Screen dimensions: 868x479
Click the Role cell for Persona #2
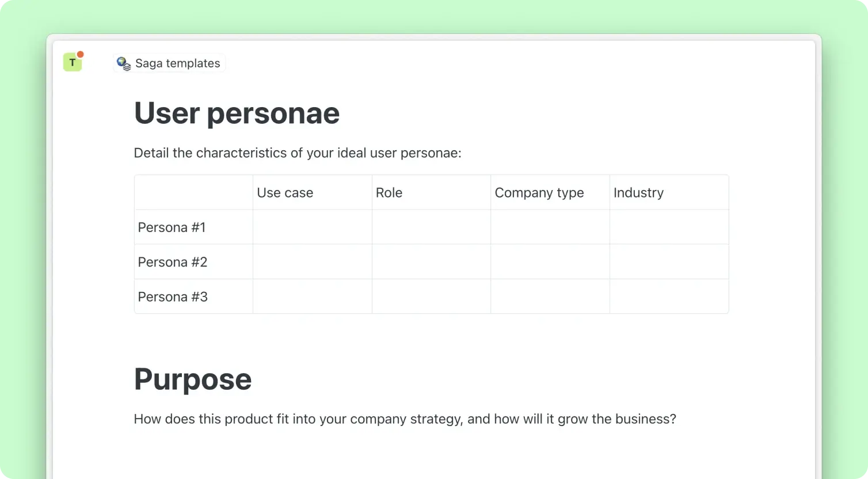pyautogui.click(x=431, y=262)
